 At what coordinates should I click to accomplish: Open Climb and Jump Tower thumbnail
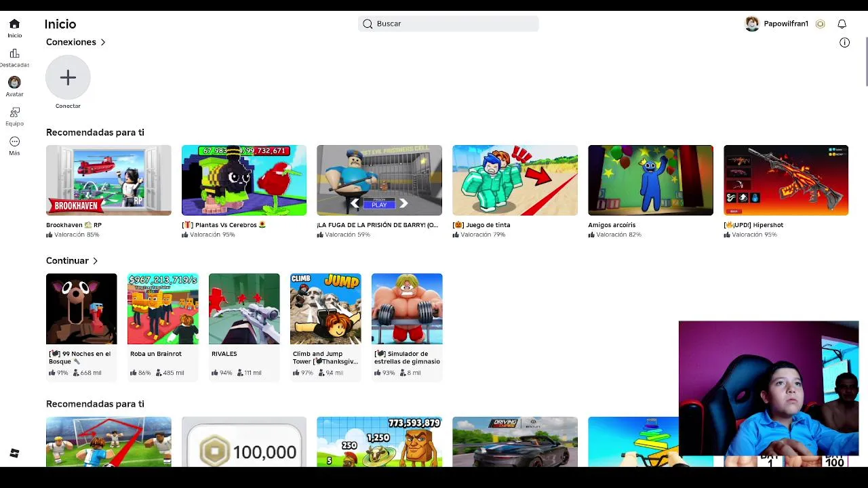click(x=325, y=309)
